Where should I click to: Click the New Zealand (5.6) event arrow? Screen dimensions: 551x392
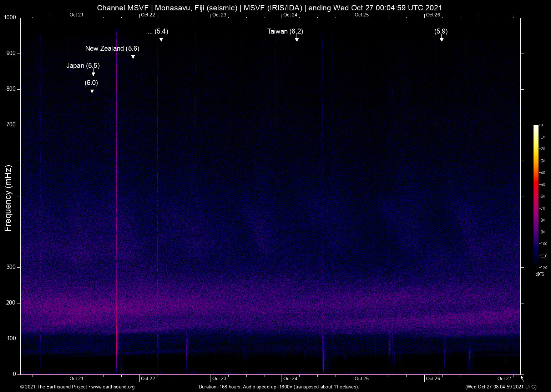[133, 55]
